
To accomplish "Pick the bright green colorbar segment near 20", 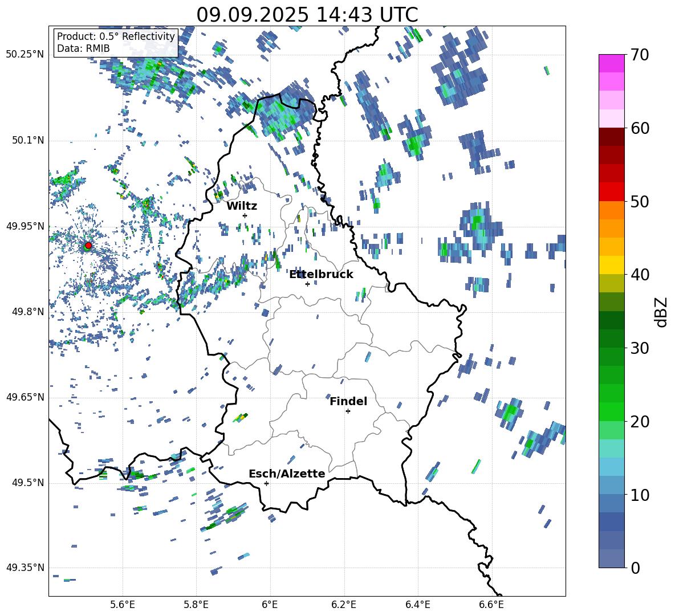I will [x=611, y=411].
